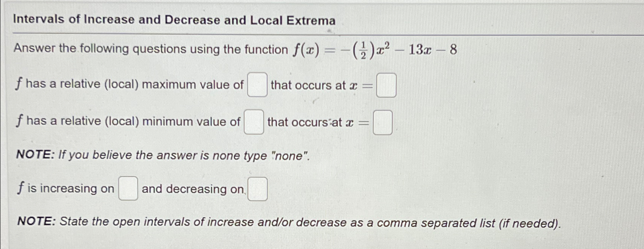Click the phrase that occurs at x
This screenshot has height=249, width=644.
coord(315,85)
